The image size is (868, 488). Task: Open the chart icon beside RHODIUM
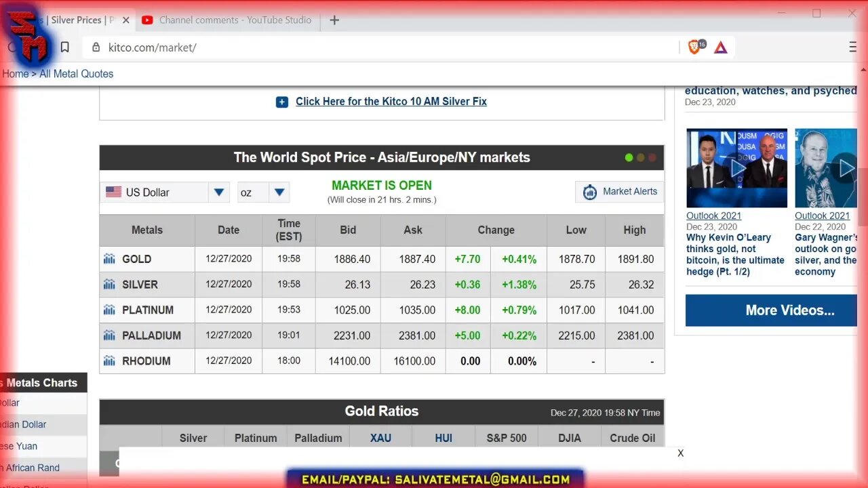109,361
